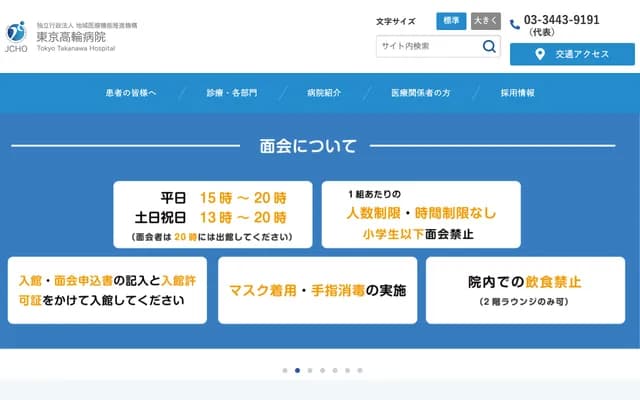Go to first carousel slide dot

click(x=285, y=371)
